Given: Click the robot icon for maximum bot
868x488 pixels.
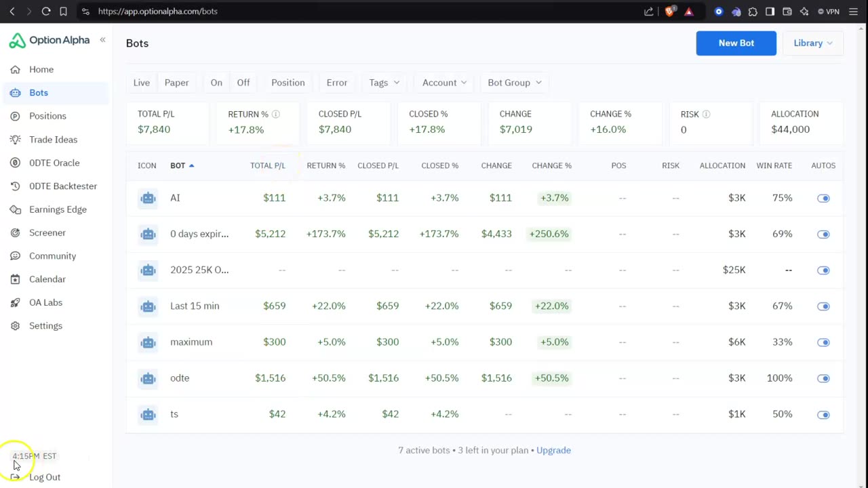Looking at the screenshot, I should [148, 342].
